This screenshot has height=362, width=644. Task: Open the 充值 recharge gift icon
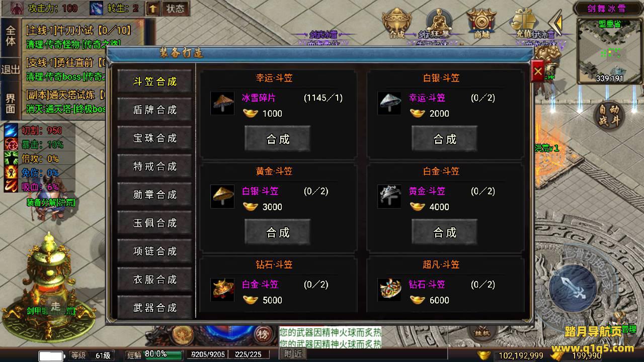[524, 23]
